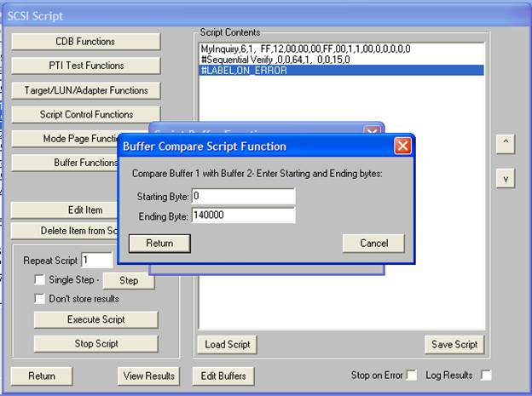This screenshot has width=532, height=396.
Task: Click Execute Script button
Action: pos(95,320)
